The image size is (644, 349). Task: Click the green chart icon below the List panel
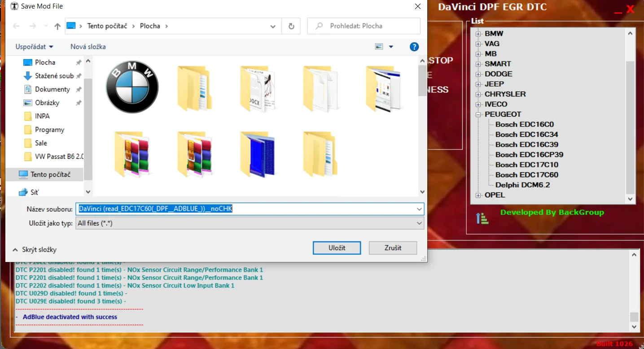482,218
